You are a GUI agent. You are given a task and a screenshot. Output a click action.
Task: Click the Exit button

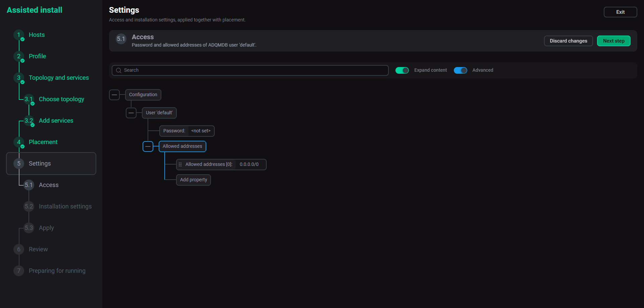[x=620, y=12]
